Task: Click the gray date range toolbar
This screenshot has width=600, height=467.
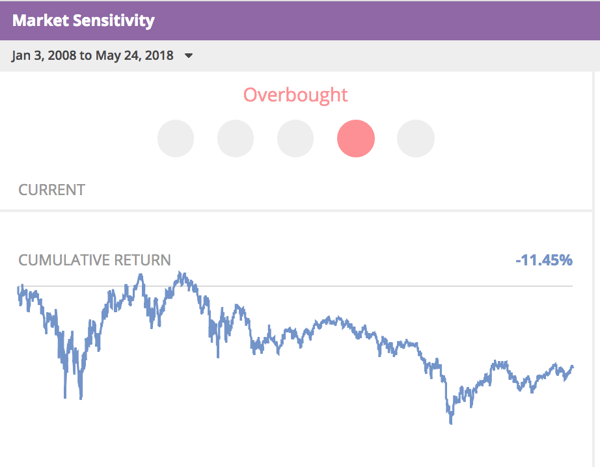Action: tap(300, 56)
